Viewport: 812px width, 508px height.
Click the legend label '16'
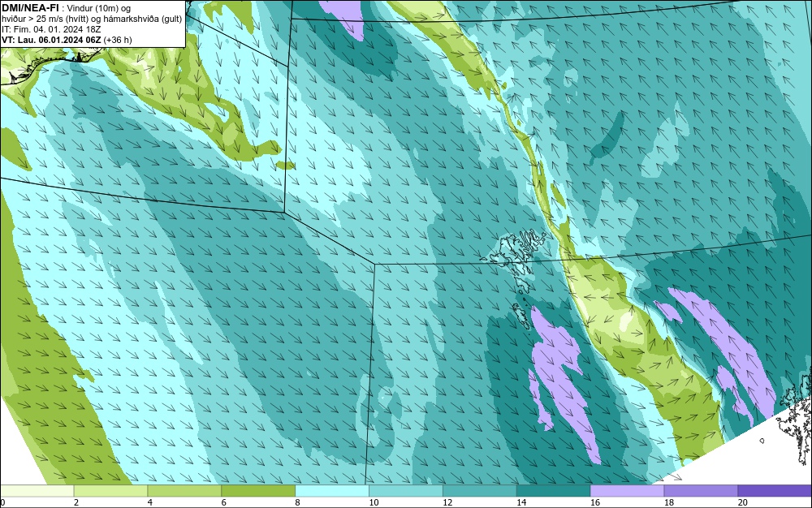[x=595, y=502]
